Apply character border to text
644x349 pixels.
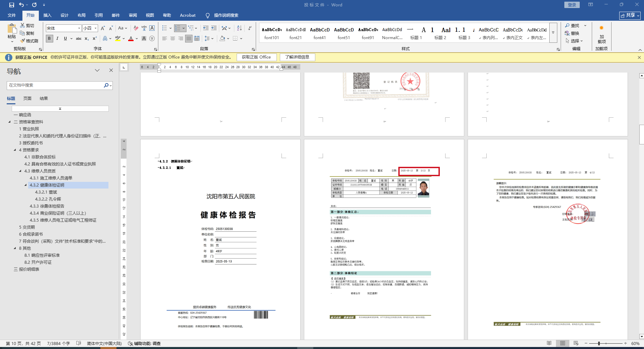click(x=152, y=28)
